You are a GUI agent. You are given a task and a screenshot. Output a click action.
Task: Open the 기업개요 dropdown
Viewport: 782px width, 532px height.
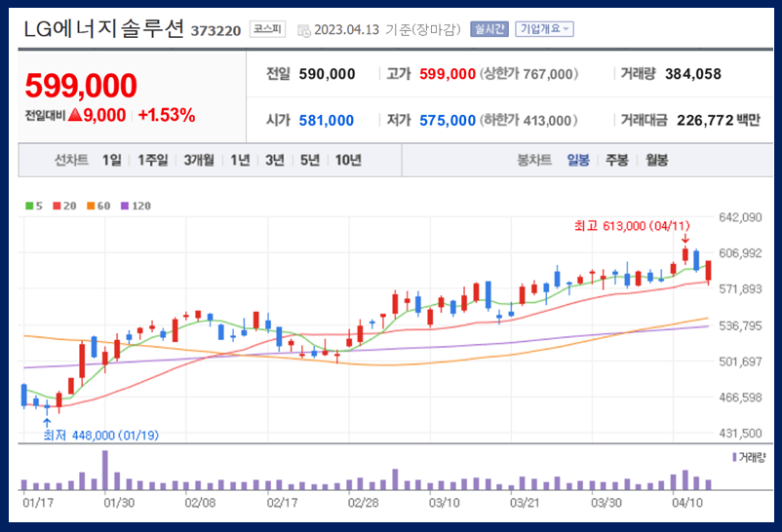(x=544, y=29)
